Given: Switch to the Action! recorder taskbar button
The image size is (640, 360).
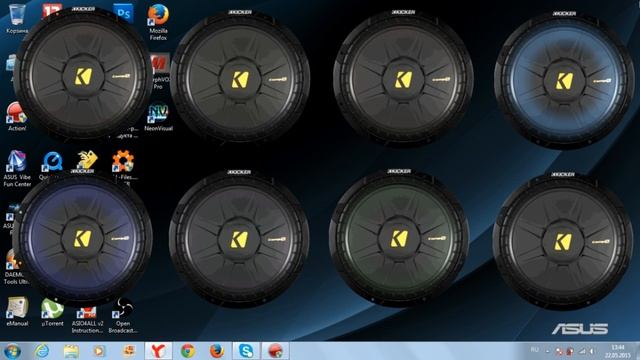Looking at the screenshot, I should pos(275,351).
